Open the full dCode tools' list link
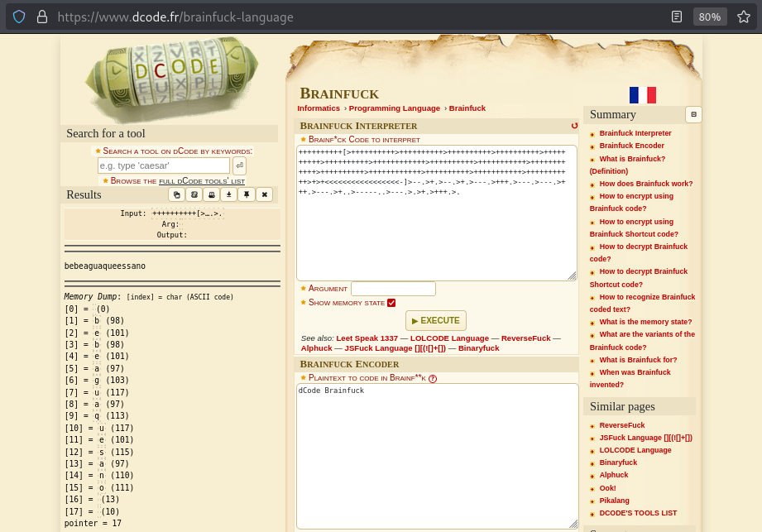 point(202,181)
